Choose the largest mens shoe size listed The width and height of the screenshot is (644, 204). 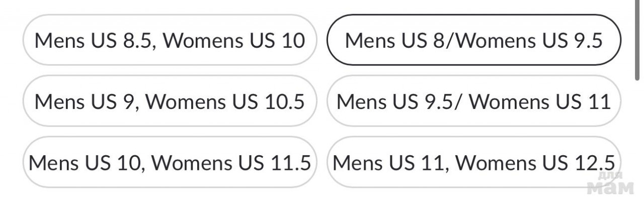click(x=474, y=162)
